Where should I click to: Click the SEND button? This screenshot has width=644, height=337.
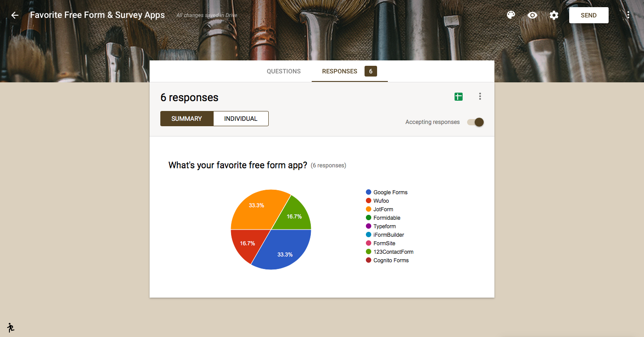point(588,15)
